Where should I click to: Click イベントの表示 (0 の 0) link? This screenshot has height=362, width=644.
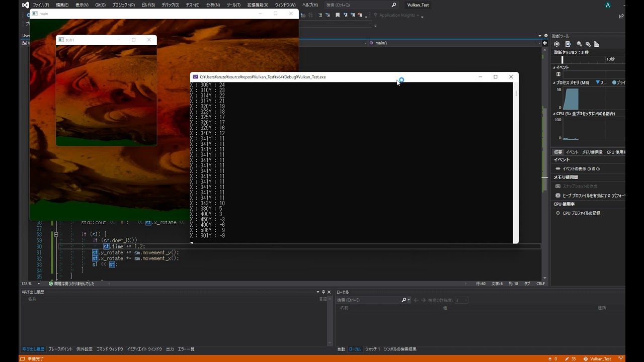pyautogui.click(x=581, y=169)
